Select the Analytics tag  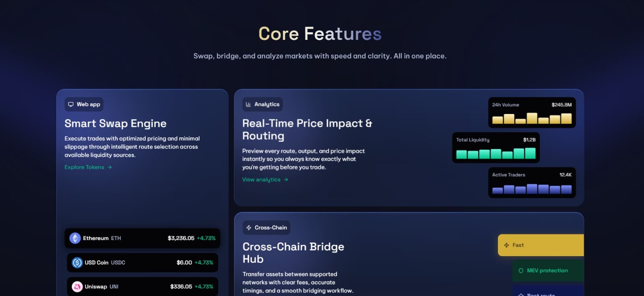[262, 104]
